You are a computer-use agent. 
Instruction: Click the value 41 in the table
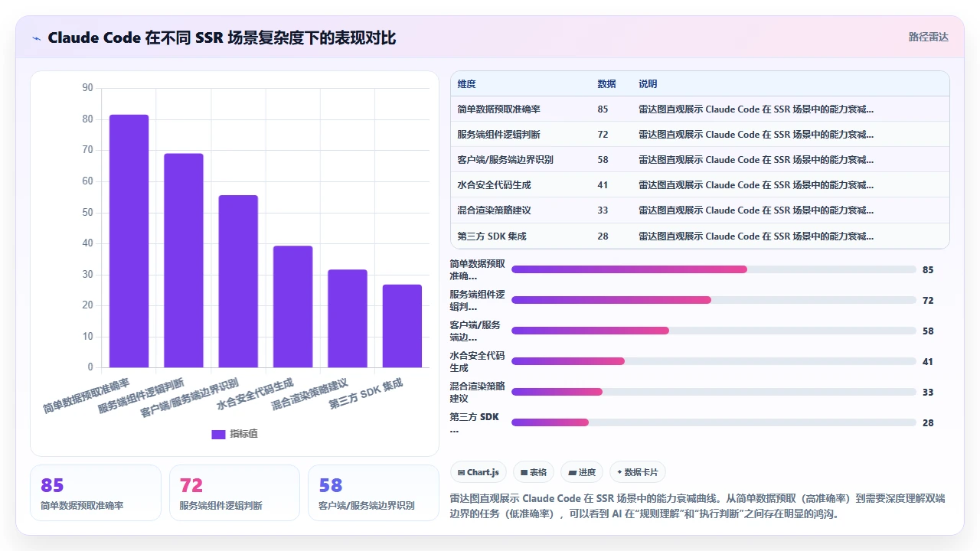(x=603, y=185)
